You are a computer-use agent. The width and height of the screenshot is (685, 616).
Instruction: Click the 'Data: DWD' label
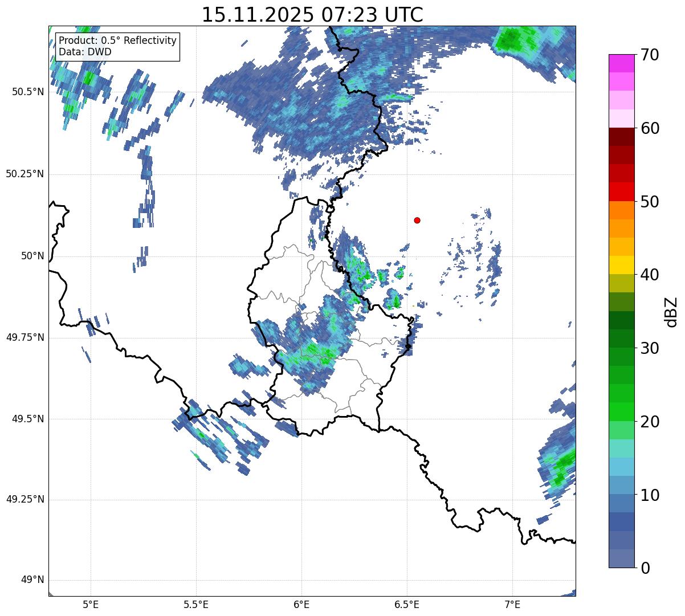point(85,52)
